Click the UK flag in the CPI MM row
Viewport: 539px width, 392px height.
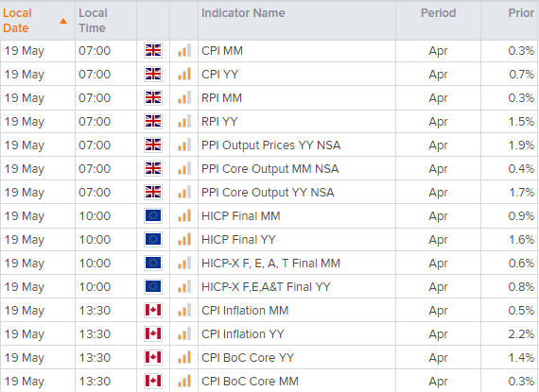click(153, 50)
